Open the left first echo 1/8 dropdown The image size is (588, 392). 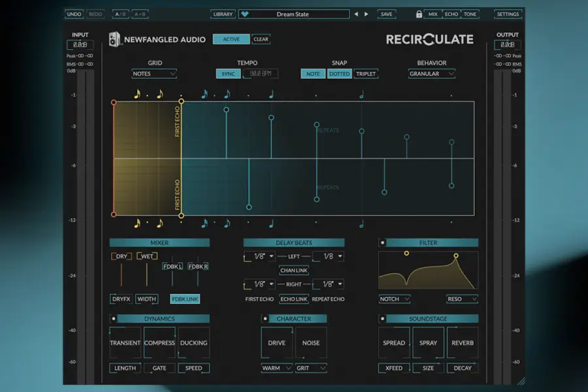pyautogui.click(x=259, y=257)
